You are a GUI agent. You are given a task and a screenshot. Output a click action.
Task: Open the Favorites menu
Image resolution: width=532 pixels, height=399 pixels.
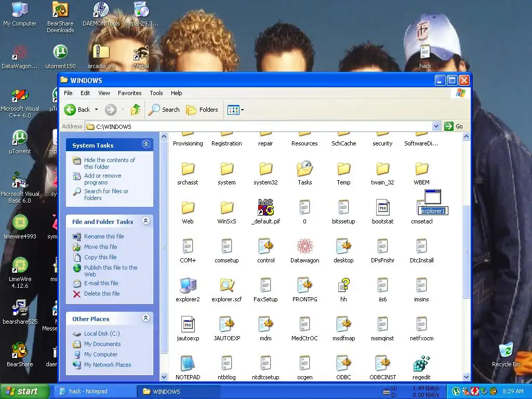click(129, 93)
